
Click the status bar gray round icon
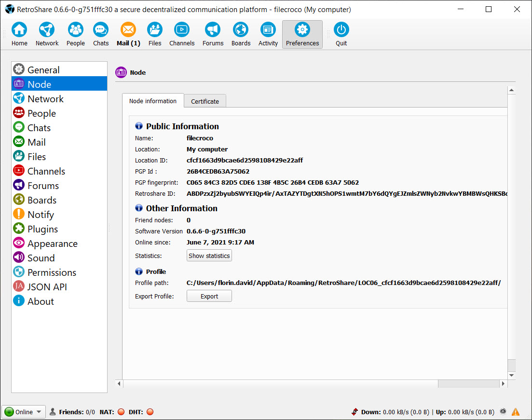click(503, 411)
